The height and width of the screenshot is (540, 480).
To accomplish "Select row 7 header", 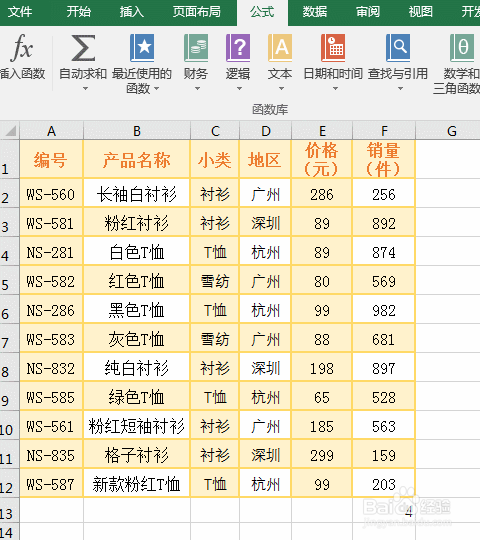I will [x=10, y=338].
